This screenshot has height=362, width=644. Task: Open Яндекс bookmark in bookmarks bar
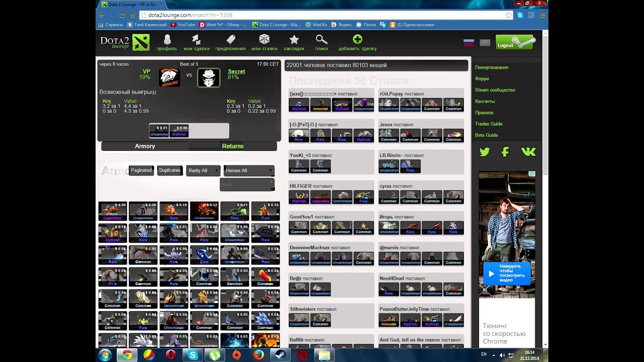point(341,25)
